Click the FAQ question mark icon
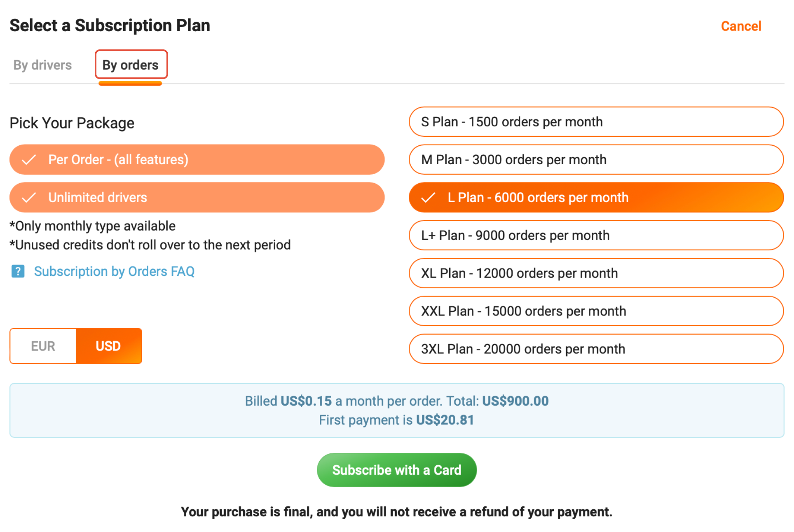Screen dimensions: 794x532 pyautogui.click(x=18, y=271)
